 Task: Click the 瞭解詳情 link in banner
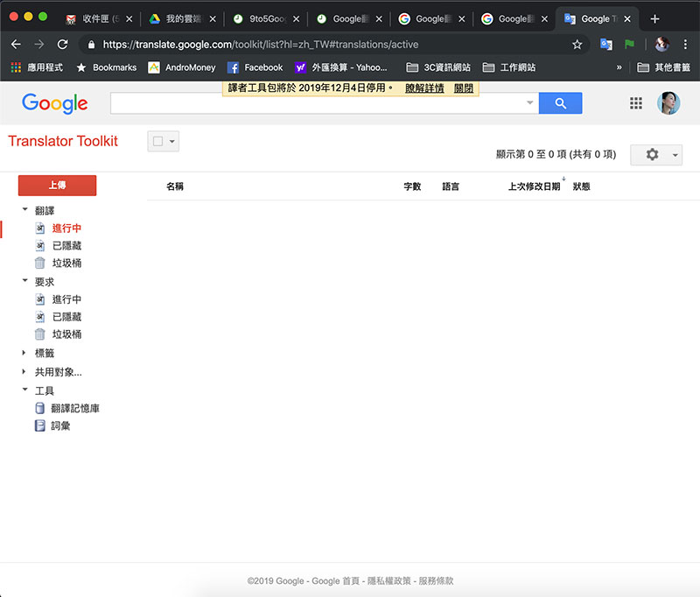tap(423, 88)
